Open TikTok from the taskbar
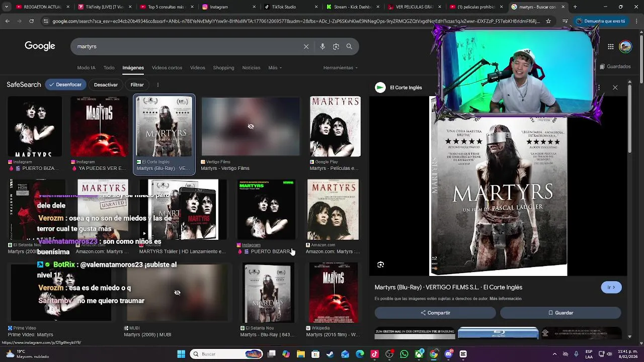 tap(374, 354)
